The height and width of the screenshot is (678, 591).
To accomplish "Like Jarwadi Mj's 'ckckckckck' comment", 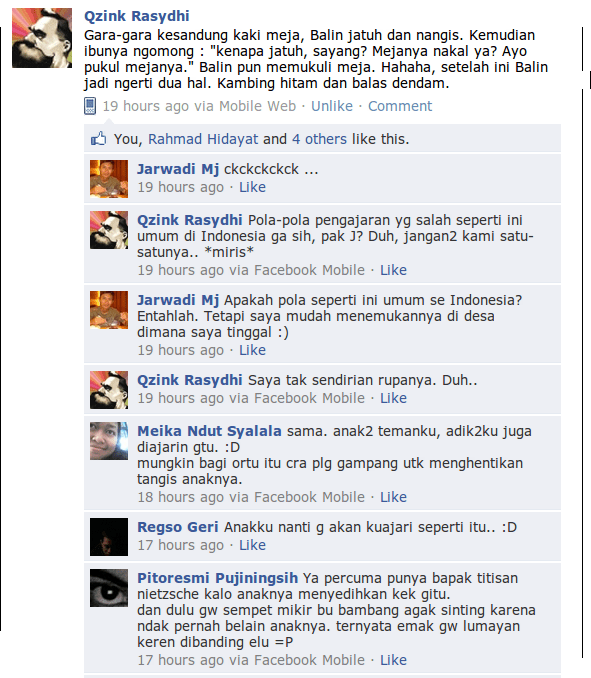I will point(252,187).
